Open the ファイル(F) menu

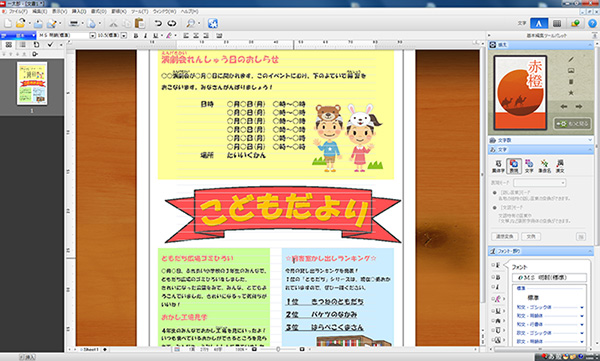(18, 12)
